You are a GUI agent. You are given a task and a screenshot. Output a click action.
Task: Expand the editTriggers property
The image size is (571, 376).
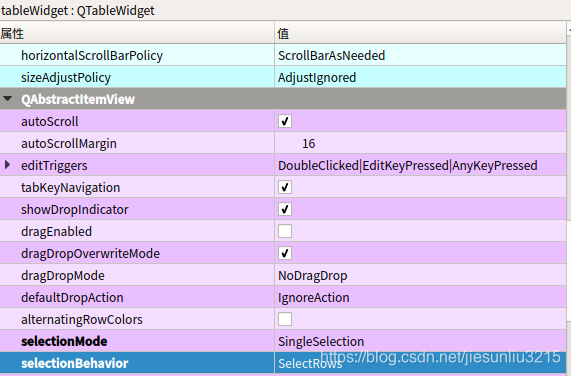click(7, 165)
